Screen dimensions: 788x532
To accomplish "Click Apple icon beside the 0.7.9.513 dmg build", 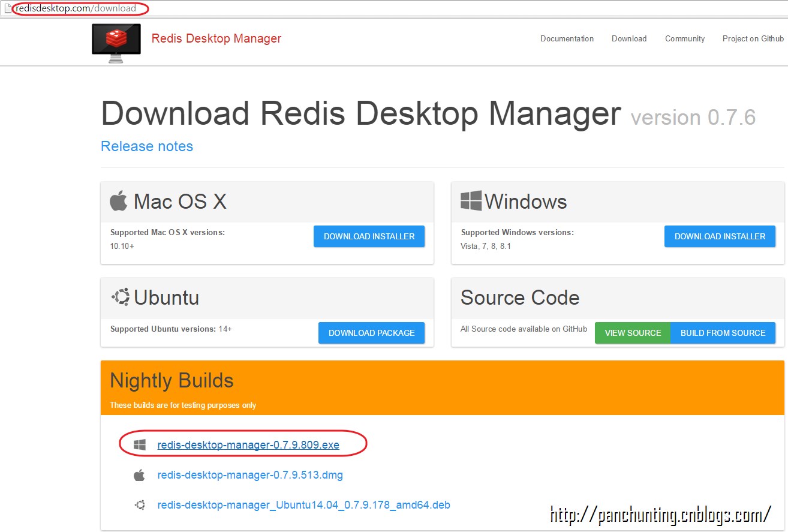I will [x=139, y=475].
